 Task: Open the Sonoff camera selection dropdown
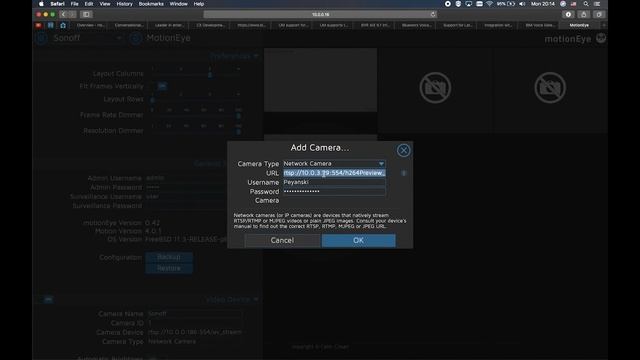[87, 38]
